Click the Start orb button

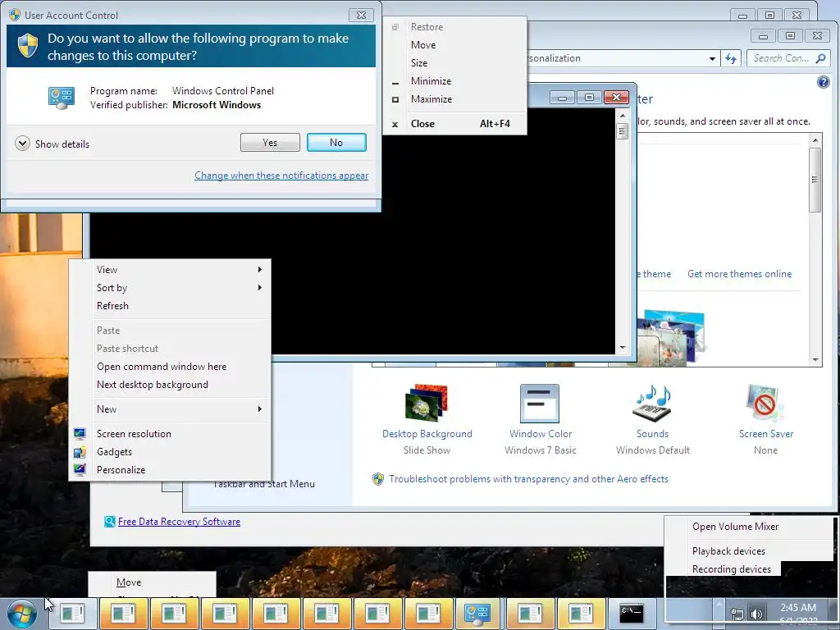coord(22,614)
